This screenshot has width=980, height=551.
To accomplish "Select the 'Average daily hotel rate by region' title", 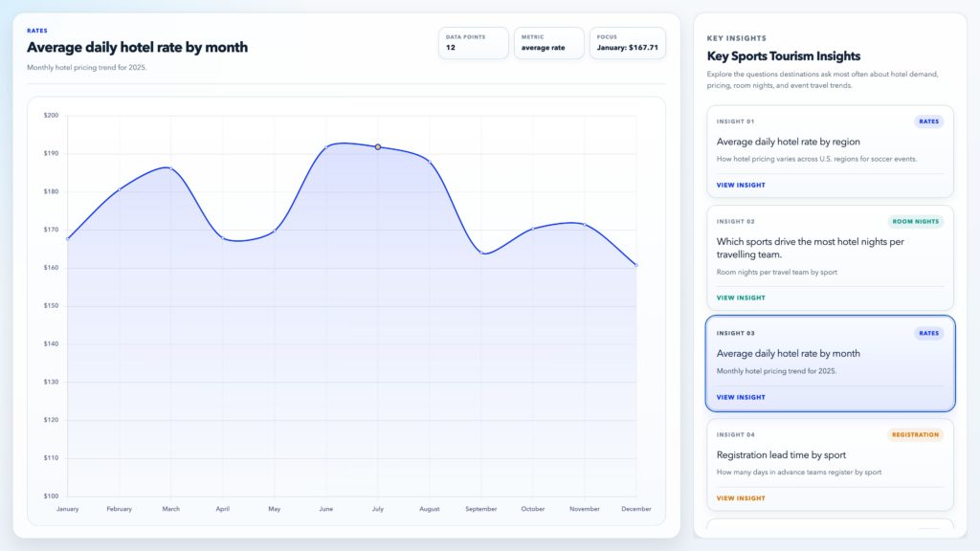I will pos(788,142).
